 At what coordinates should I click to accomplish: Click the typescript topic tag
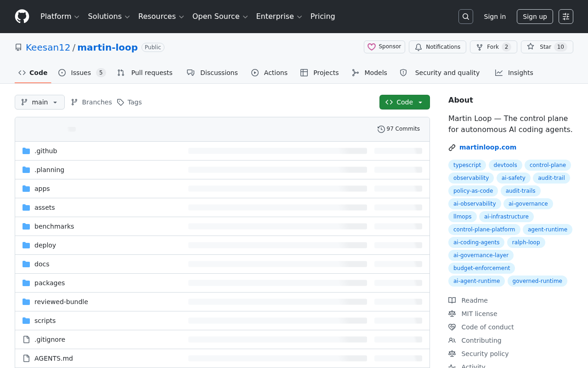click(467, 165)
